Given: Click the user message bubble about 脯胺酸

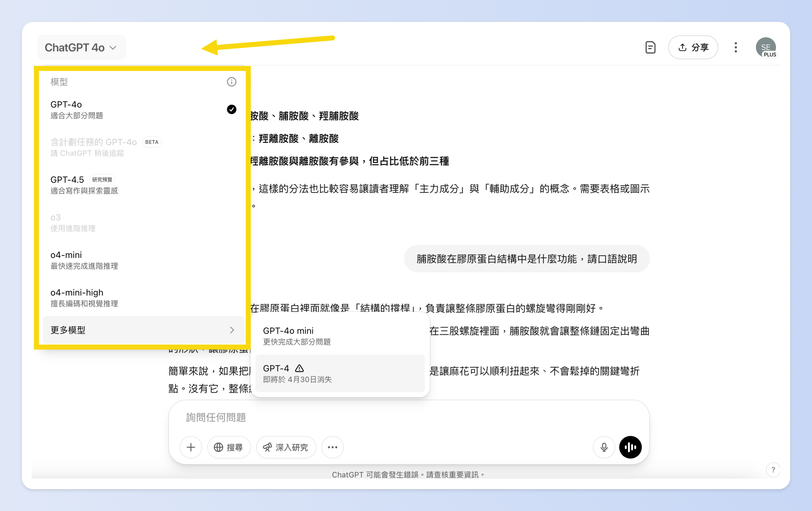Looking at the screenshot, I should [527, 259].
